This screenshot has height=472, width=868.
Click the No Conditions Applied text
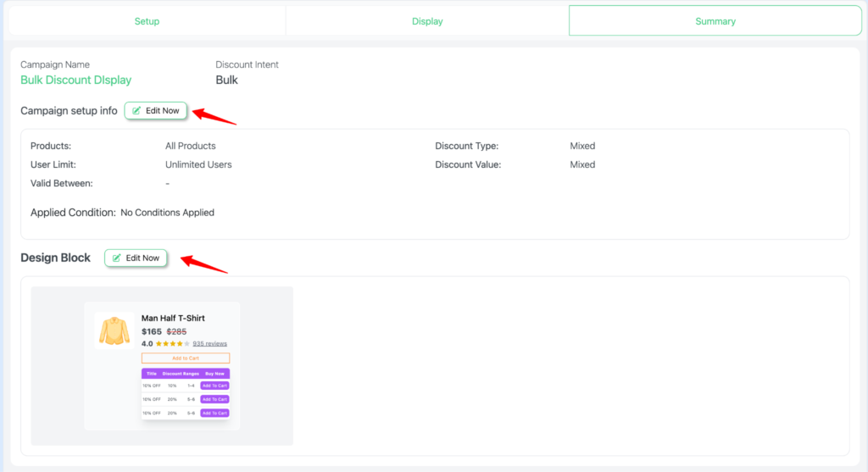click(167, 213)
